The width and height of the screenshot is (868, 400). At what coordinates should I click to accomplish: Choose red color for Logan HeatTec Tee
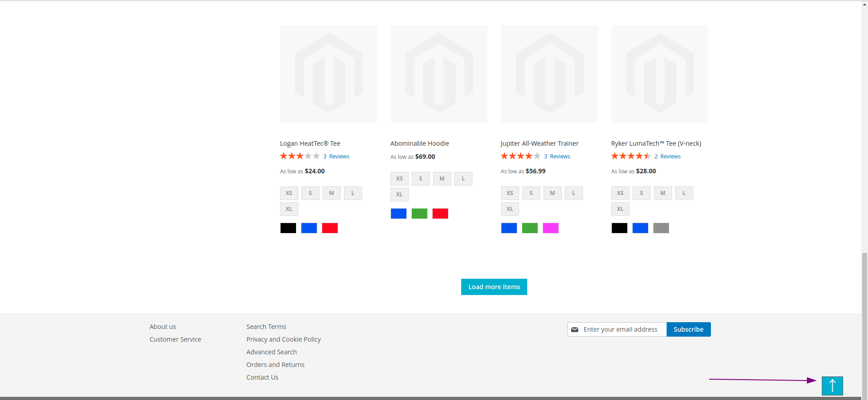[x=330, y=228]
